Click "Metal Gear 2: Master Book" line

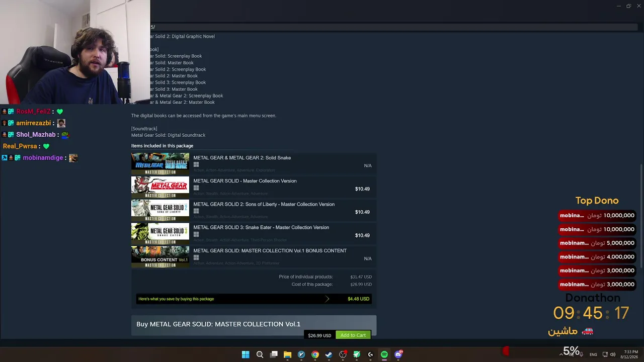[x=183, y=102]
